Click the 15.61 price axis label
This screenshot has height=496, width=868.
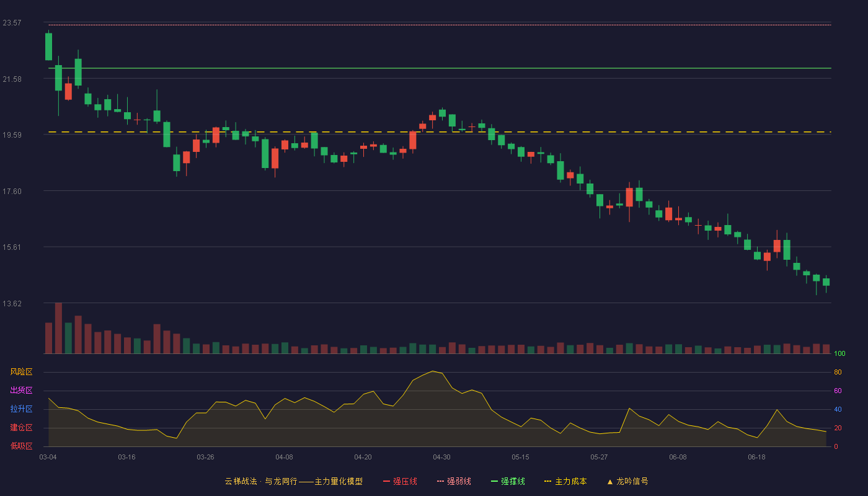coord(12,247)
